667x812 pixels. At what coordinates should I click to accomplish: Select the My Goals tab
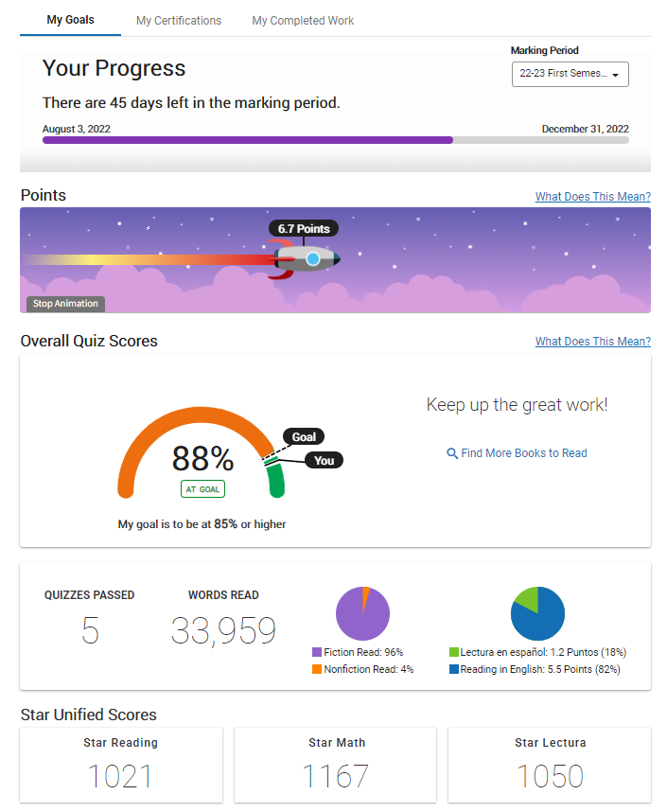point(70,20)
